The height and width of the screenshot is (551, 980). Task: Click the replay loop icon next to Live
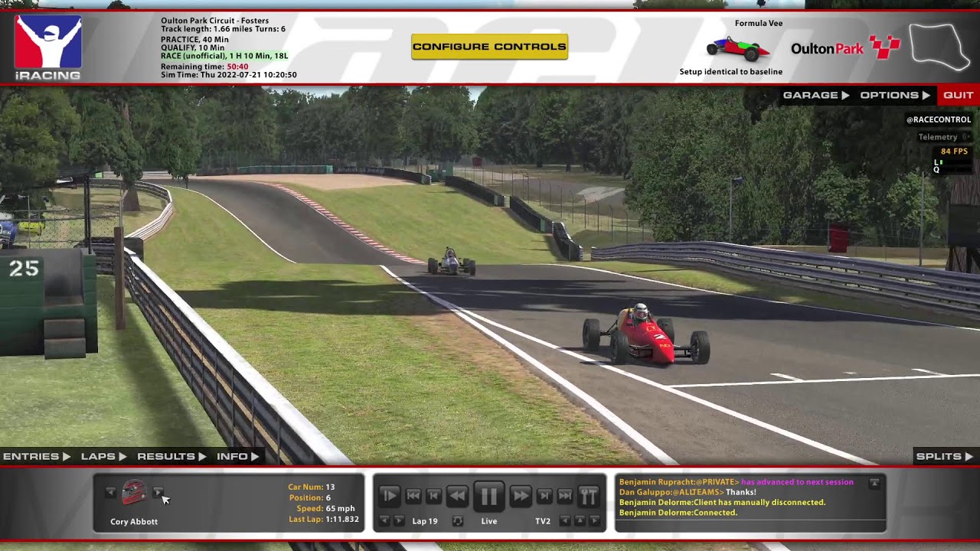[457, 521]
